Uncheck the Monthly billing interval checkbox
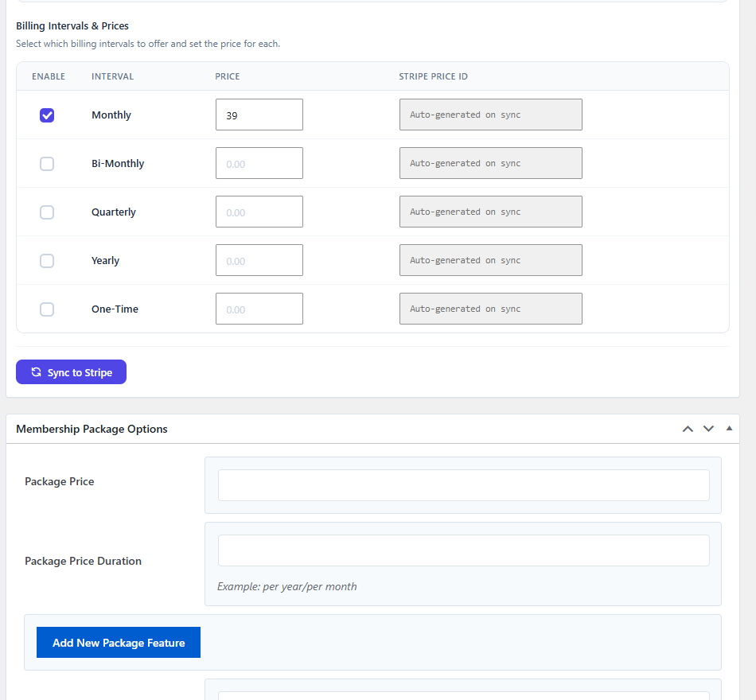Viewport: 756px width, 700px height. click(47, 115)
